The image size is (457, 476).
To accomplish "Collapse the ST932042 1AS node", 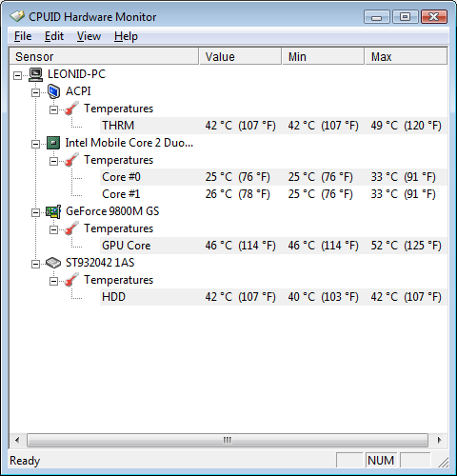I will click(x=35, y=264).
